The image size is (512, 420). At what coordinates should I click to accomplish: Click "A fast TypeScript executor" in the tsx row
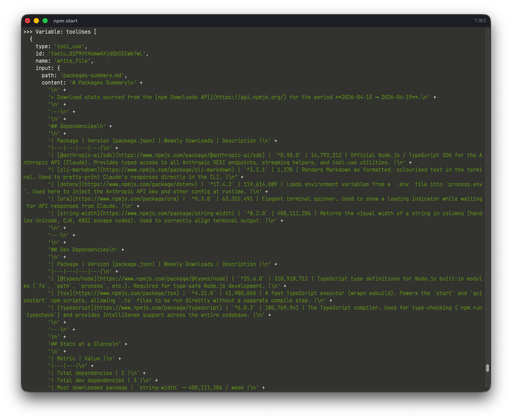tap(305, 293)
